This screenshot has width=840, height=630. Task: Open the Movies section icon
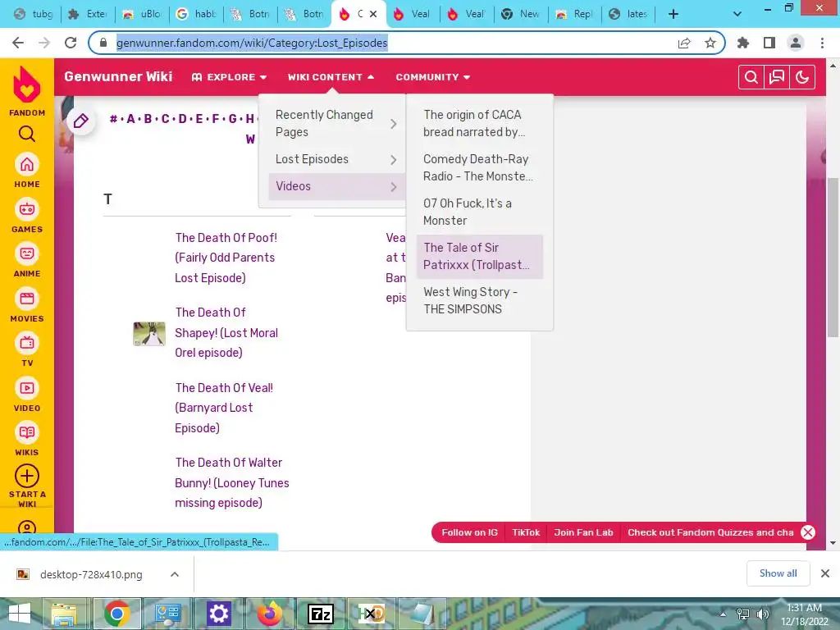[x=27, y=299]
